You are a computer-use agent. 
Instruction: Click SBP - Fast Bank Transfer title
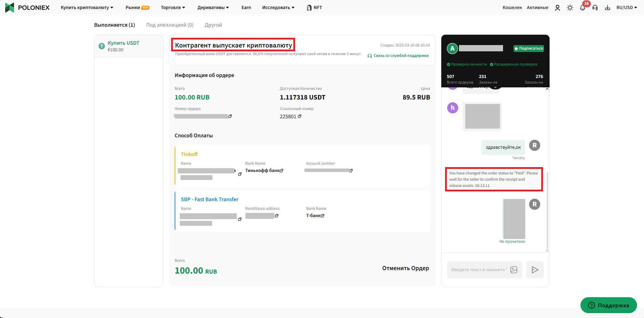pos(210,199)
